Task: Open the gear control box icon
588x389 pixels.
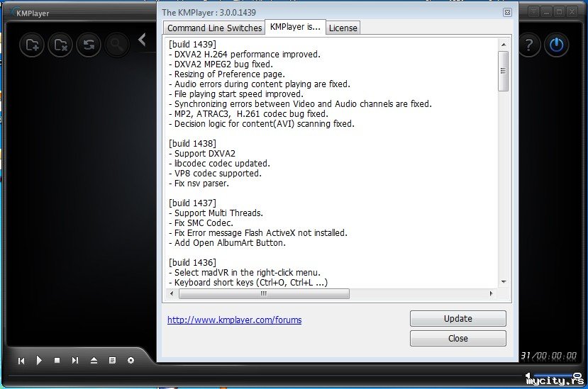Action: [131, 360]
